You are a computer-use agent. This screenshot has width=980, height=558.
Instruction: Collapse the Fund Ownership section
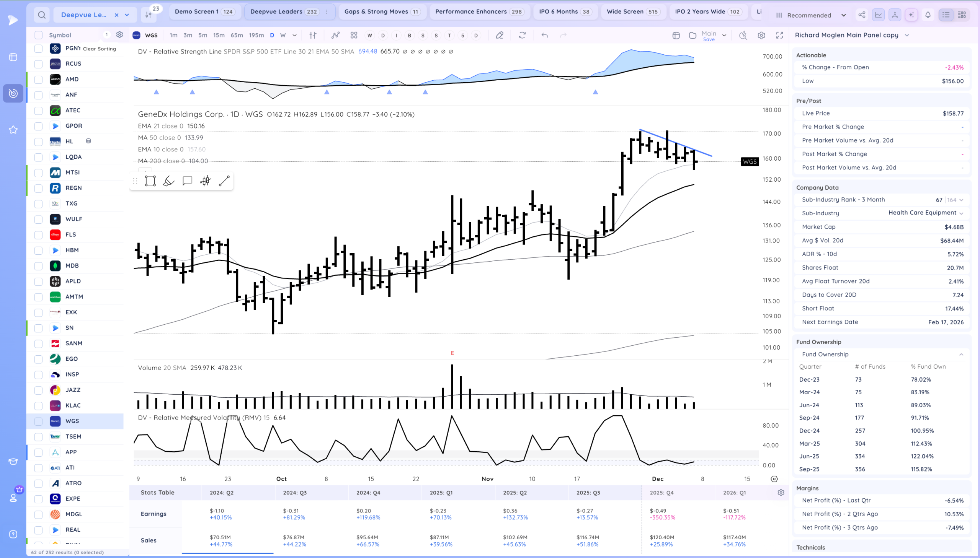961,355
